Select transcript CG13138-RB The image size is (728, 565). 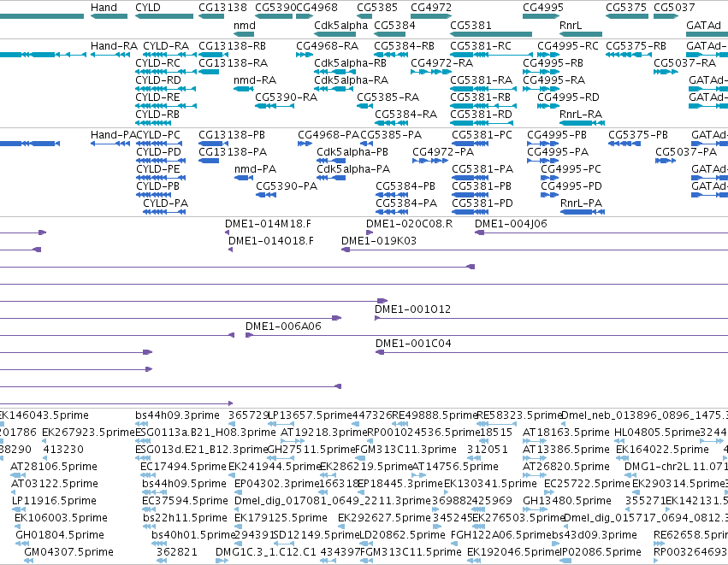tap(232, 46)
